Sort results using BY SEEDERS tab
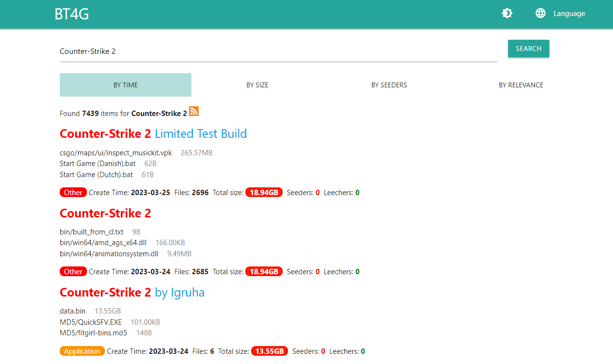613x364 pixels. (389, 85)
